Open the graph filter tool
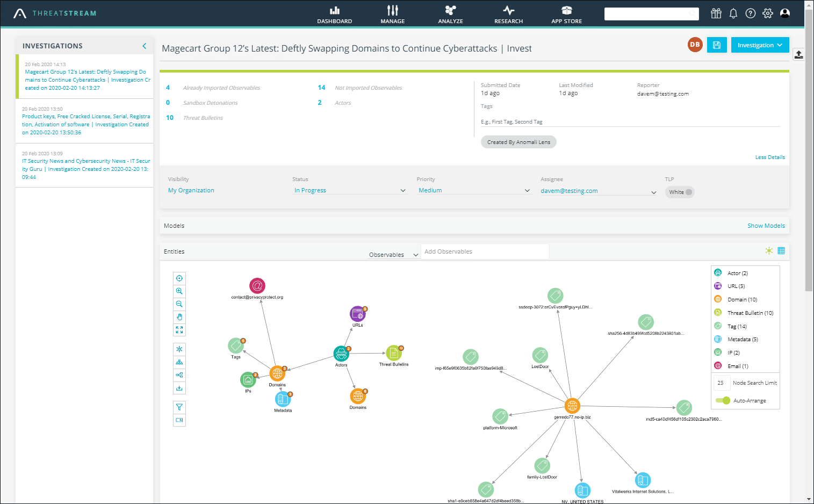The width and height of the screenshot is (814, 504). [x=179, y=407]
